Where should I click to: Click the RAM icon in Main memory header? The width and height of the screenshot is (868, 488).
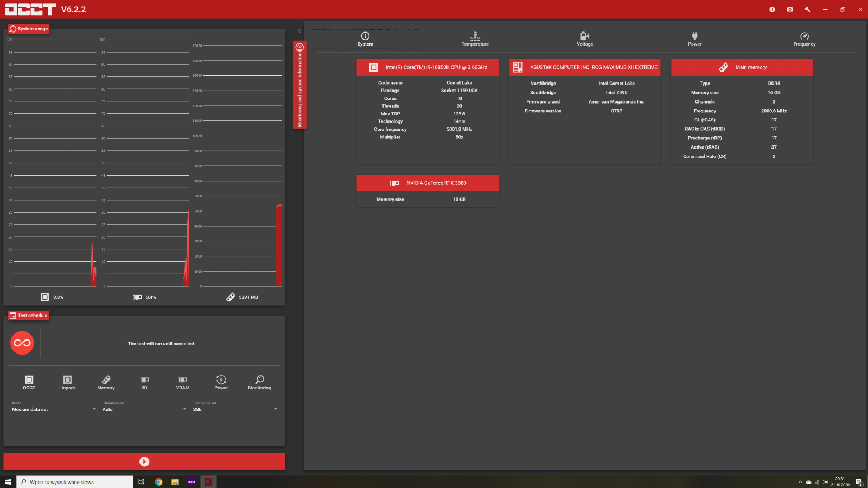(x=724, y=67)
